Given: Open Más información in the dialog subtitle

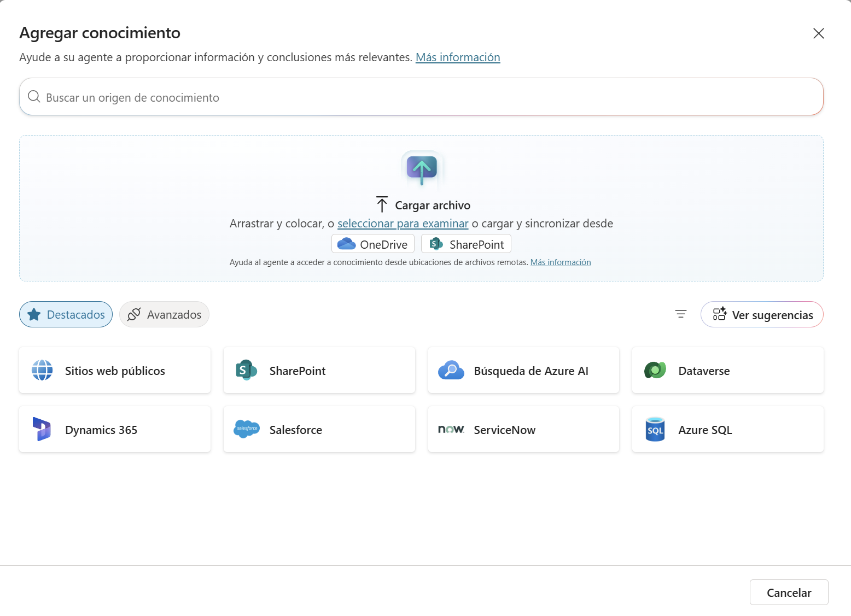Looking at the screenshot, I should pos(458,57).
